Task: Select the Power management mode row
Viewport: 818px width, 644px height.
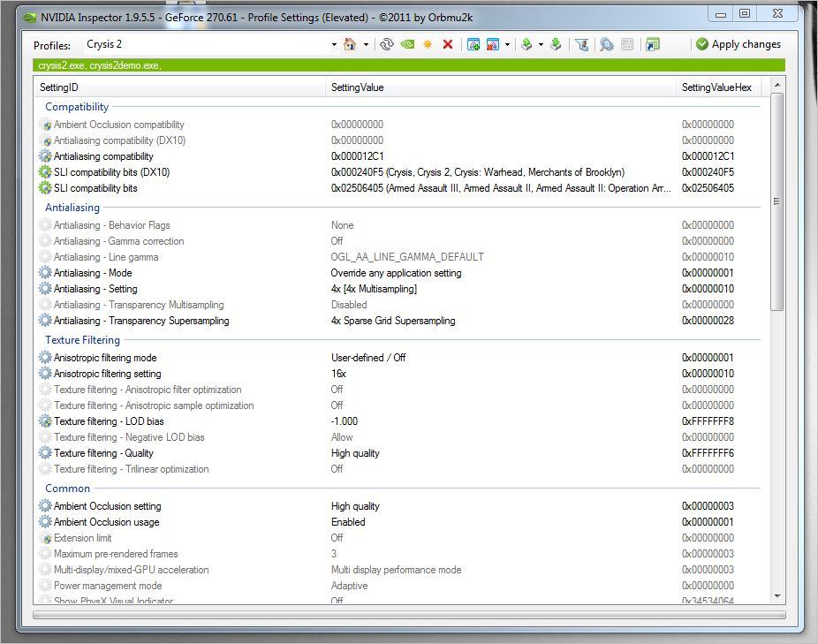Action: point(399,586)
